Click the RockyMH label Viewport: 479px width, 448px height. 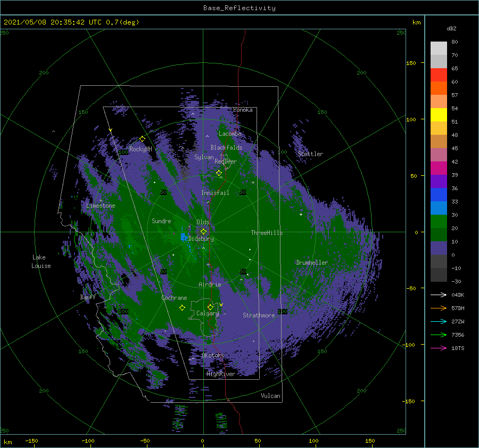[x=141, y=149]
